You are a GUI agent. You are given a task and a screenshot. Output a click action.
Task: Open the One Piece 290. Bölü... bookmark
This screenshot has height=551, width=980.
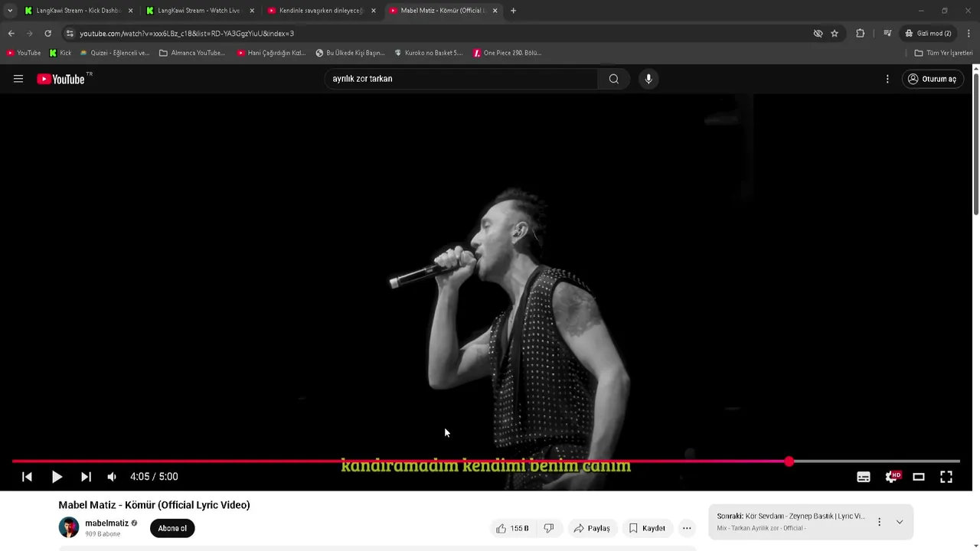(508, 53)
